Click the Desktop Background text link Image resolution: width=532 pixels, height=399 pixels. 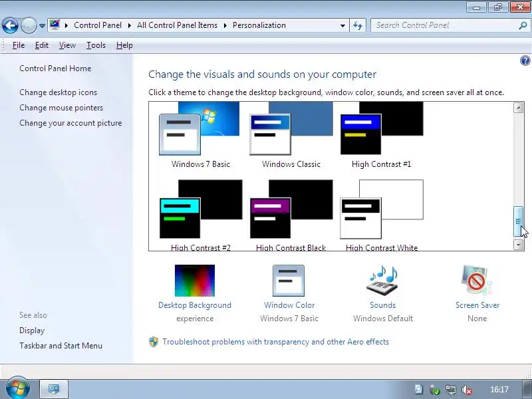pos(195,305)
